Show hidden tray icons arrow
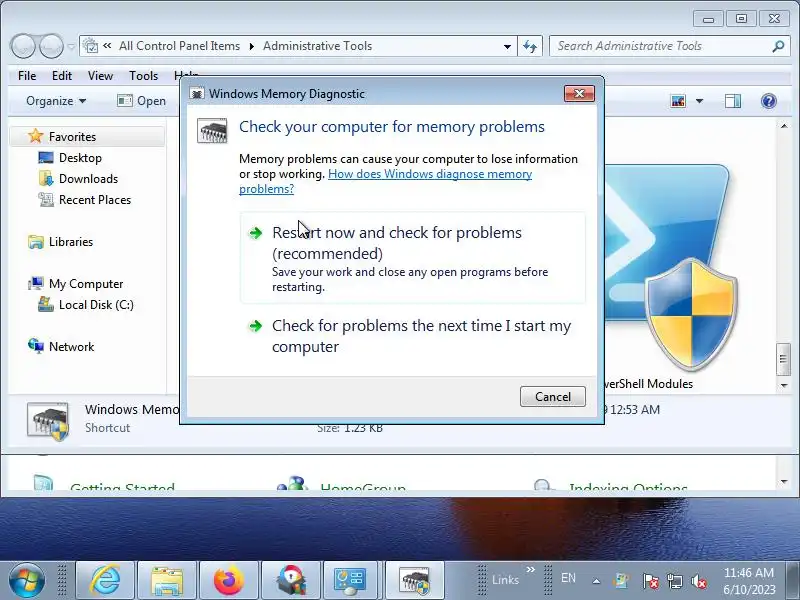Screen dimensions: 800x600 [596, 581]
